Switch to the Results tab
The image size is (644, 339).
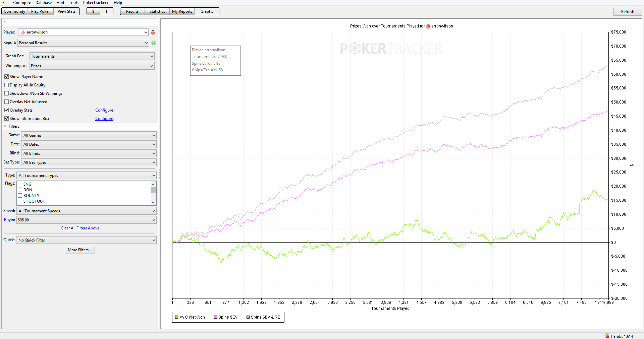[x=132, y=11]
